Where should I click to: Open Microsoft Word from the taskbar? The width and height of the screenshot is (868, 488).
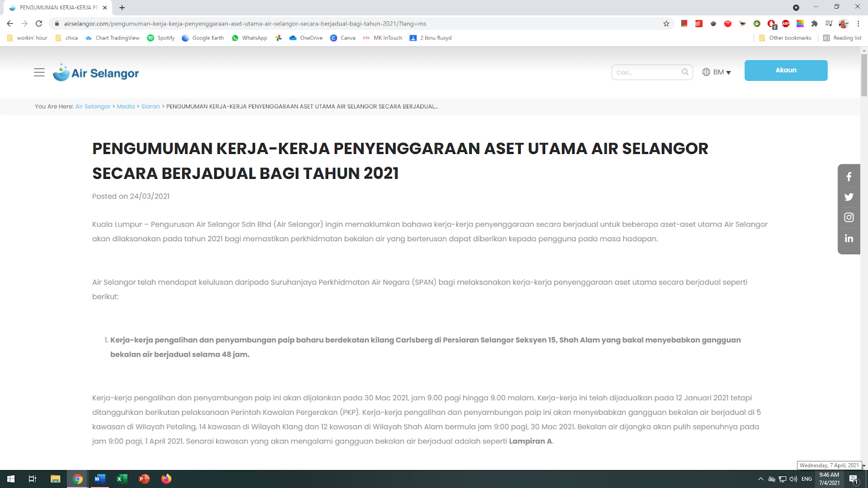(99, 479)
